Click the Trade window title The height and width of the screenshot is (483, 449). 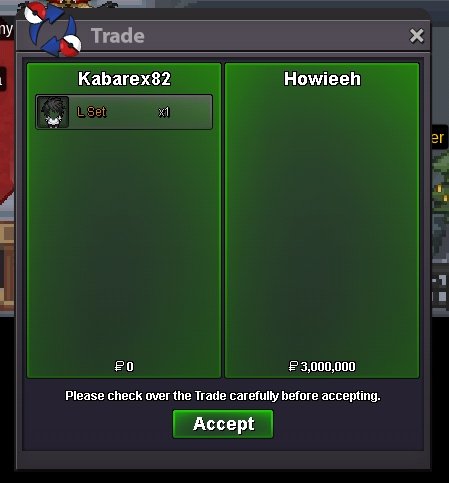[118, 36]
